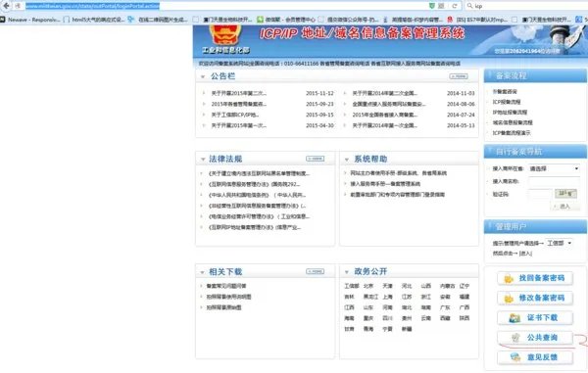Open the first 相关下载 list item
Image resolution: width=588 pixels, height=373 pixels.
click(x=226, y=286)
